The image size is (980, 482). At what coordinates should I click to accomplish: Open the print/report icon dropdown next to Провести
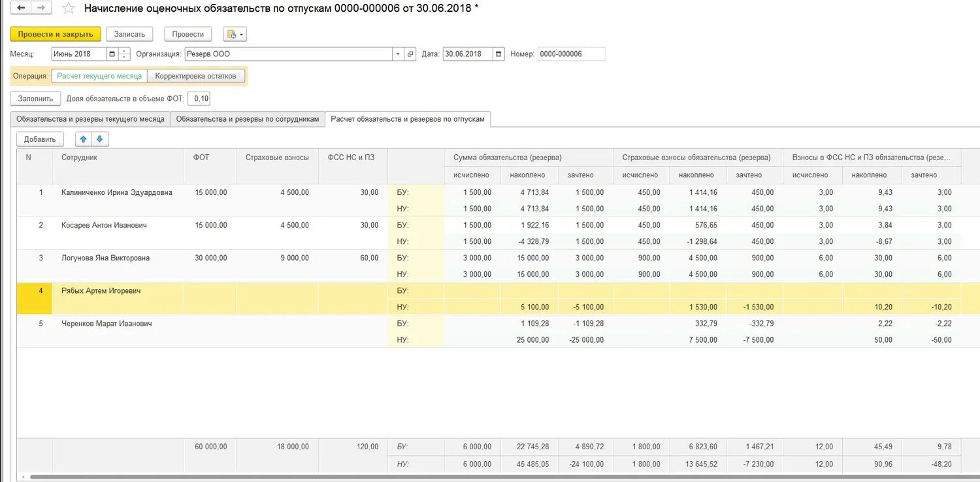tap(235, 34)
